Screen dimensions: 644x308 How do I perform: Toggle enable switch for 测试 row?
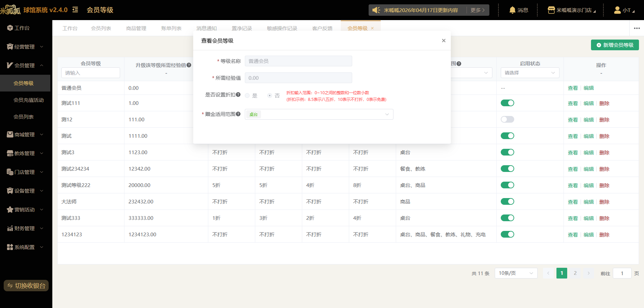coord(507,136)
